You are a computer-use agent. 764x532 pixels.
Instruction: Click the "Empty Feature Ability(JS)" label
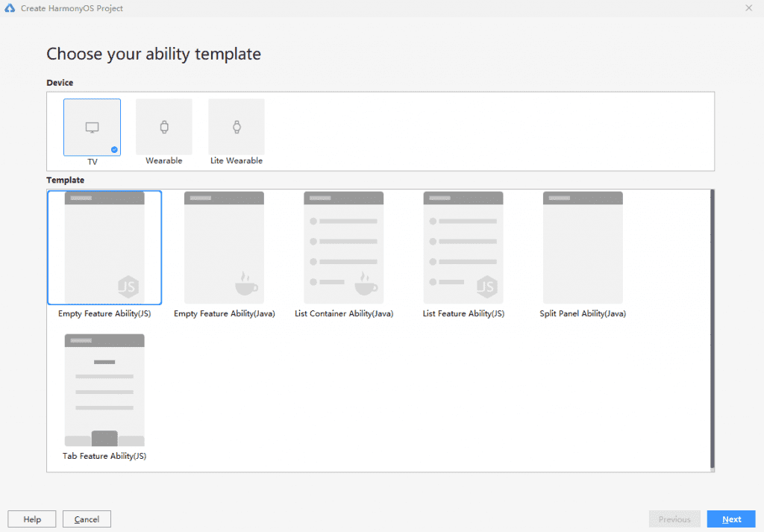point(104,313)
